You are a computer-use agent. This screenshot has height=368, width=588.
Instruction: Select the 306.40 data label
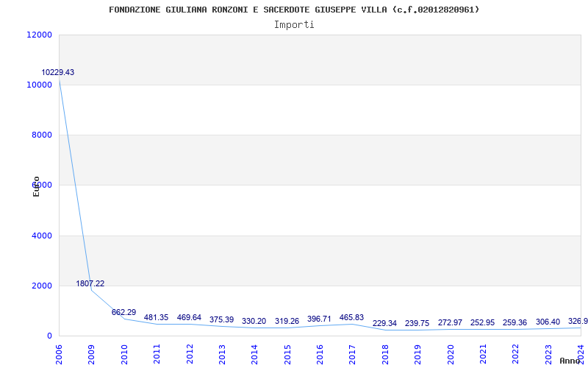click(x=548, y=322)
